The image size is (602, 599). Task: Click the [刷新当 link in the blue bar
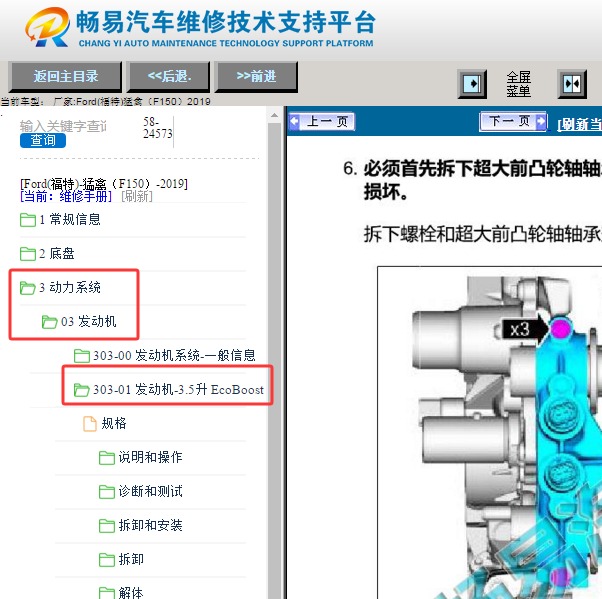click(579, 124)
